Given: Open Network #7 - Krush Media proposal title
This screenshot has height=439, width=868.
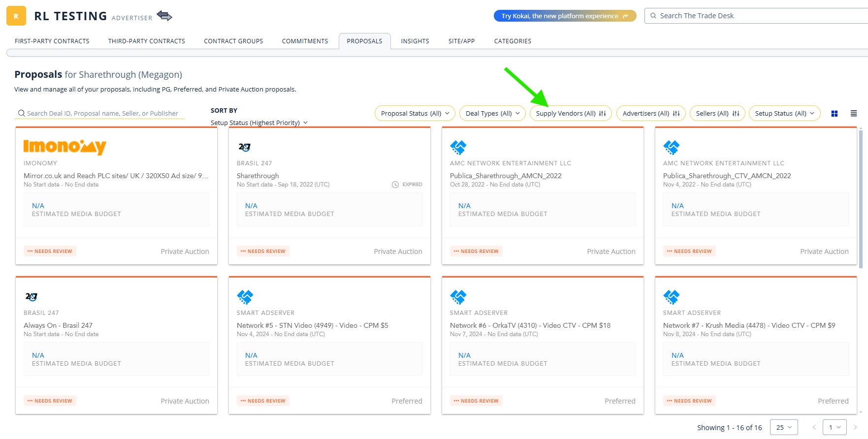Looking at the screenshot, I should tap(749, 325).
